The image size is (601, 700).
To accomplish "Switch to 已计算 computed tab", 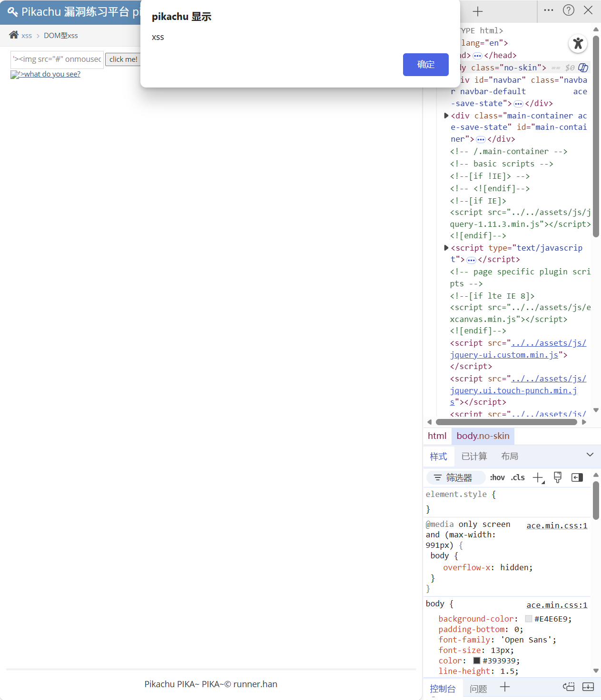I will coord(474,457).
